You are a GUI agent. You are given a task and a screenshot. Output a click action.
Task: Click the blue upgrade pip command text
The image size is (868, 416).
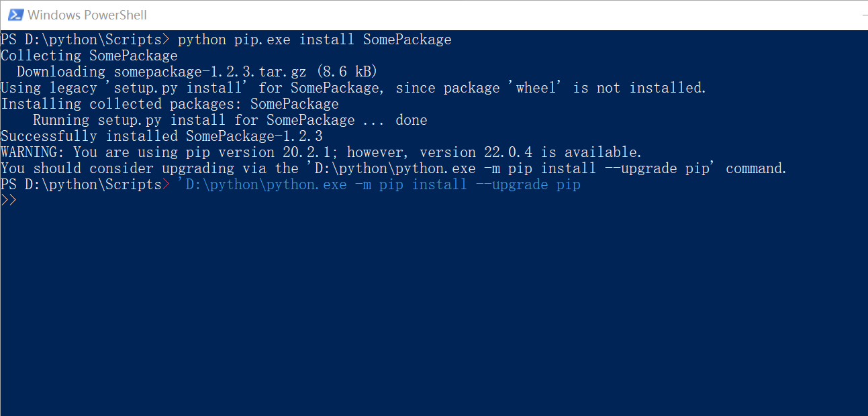pyautogui.click(x=379, y=184)
